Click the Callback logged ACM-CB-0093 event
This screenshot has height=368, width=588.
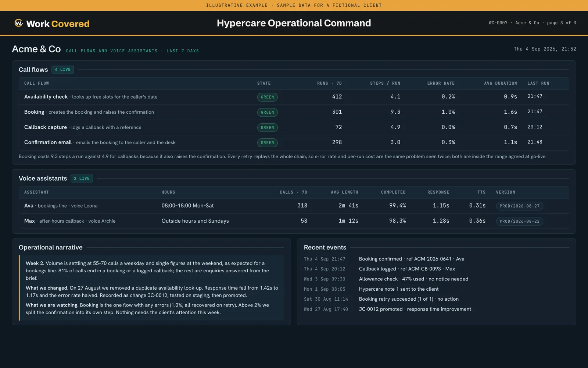tap(407, 269)
